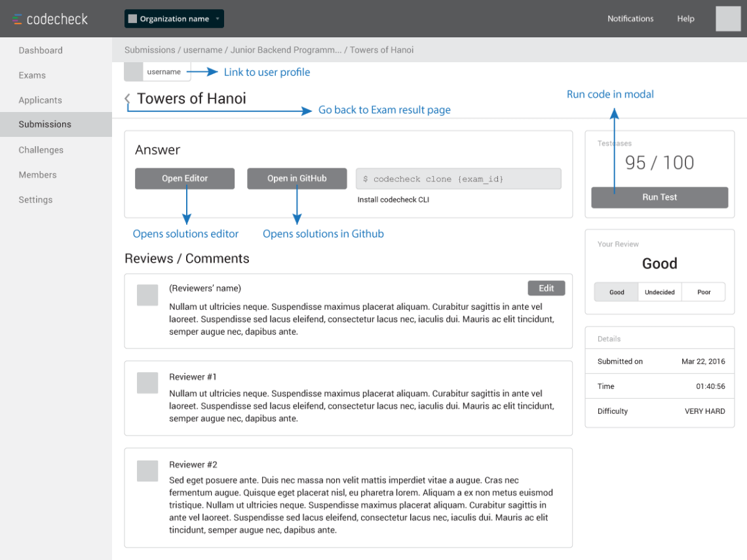
Task: Click the codecheck clone command field
Action: pos(458,178)
